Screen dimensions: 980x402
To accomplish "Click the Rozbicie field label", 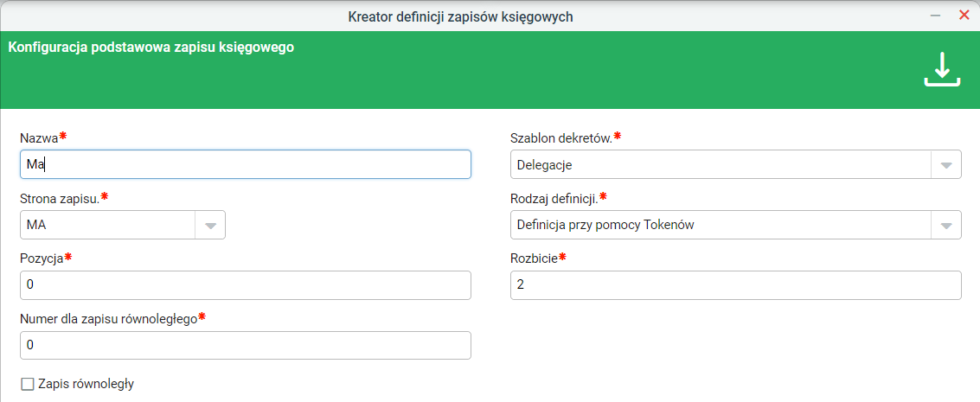I will (x=535, y=258).
